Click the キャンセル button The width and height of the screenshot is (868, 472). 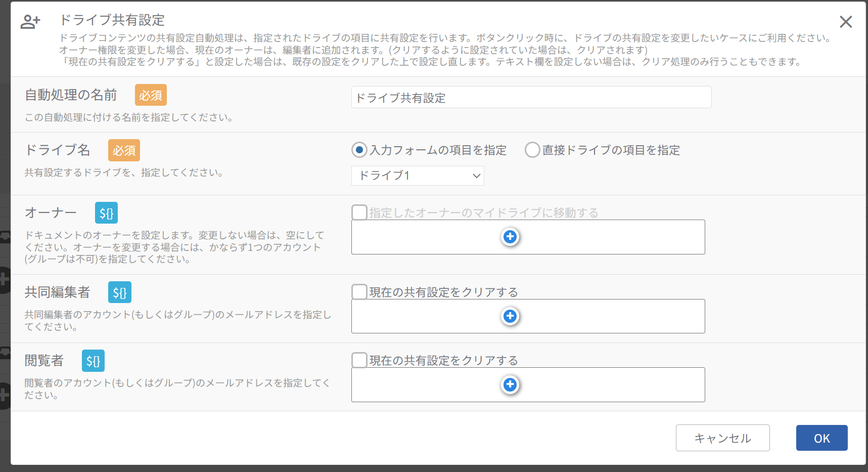722,438
